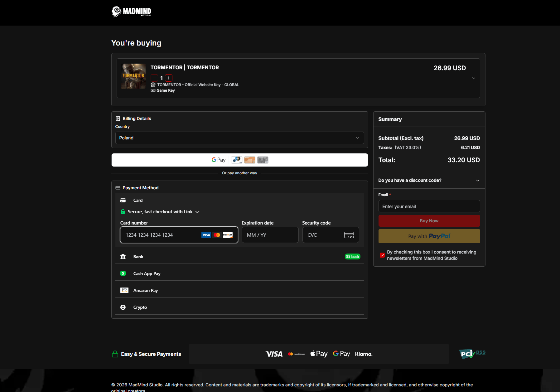Image resolution: width=560 pixels, height=392 pixels.
Task: Click the 6.21 USD tax amount
Action: pos(471,148)
